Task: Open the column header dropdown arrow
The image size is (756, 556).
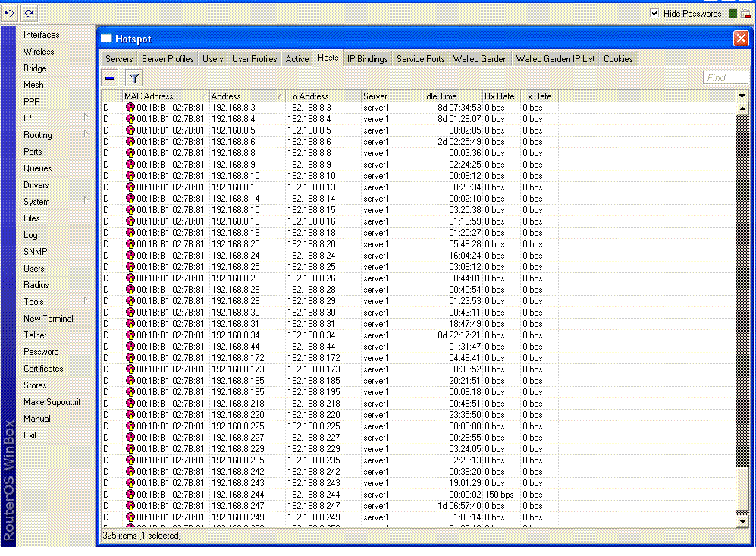Action: pyautogui.click(x=742, y=96)
